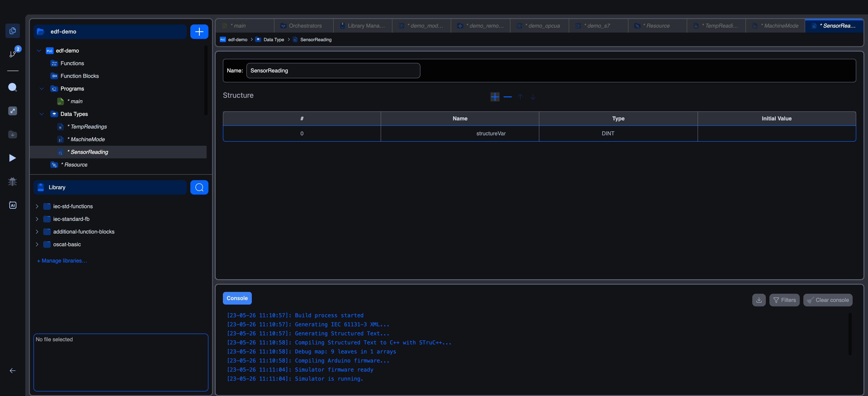Click the row index 0 cell
The image size is (868, 396).
point(302,134)
